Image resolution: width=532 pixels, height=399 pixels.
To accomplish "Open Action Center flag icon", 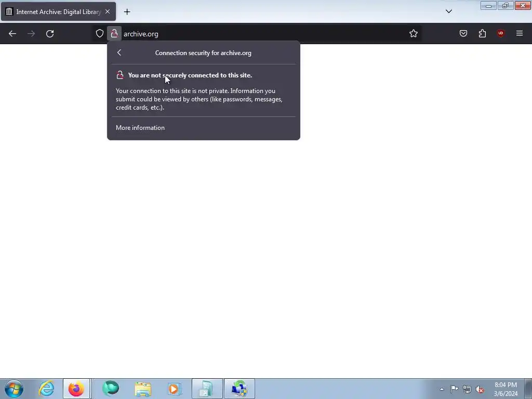I will click(x=454, y=389).
